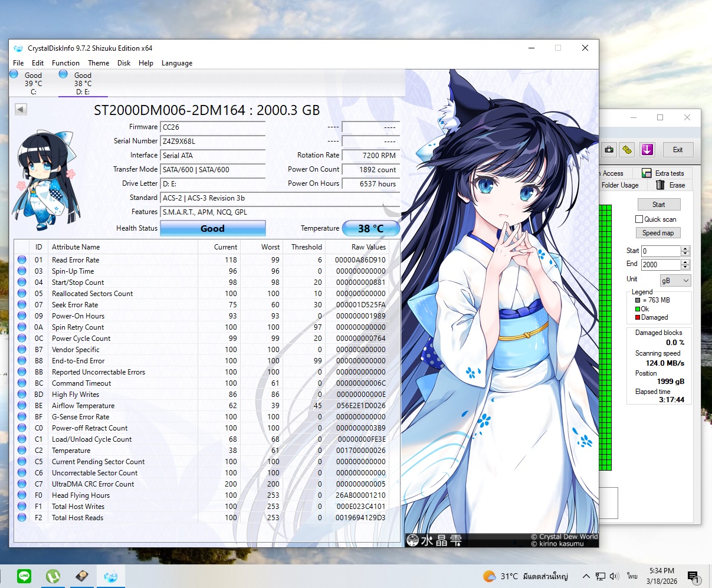Click status orb for Airflow Temperature

point(22,405)
